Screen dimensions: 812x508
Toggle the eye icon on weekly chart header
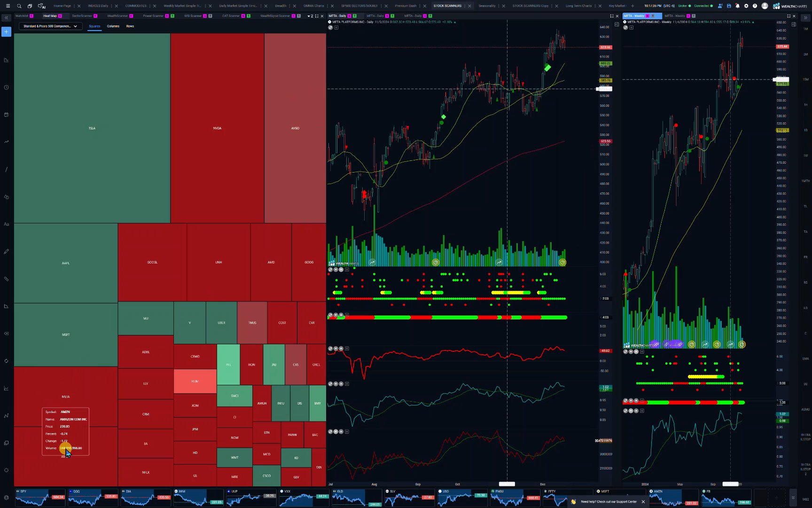coord(625,27)
